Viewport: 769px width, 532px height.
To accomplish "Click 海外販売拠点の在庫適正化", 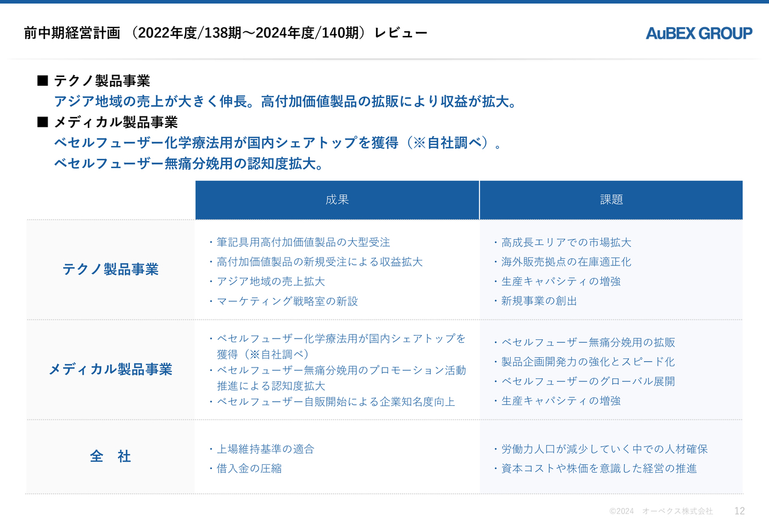I will (562, 262).
